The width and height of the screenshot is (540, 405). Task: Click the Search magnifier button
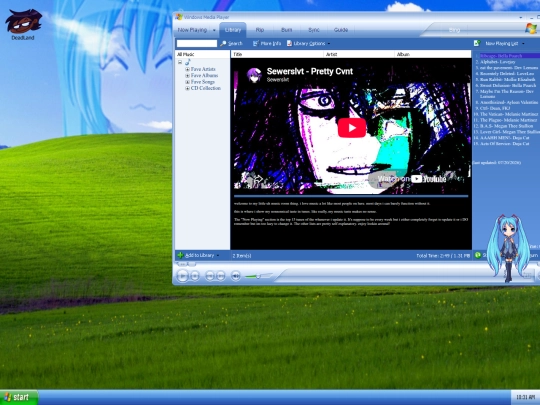point(231,43)
